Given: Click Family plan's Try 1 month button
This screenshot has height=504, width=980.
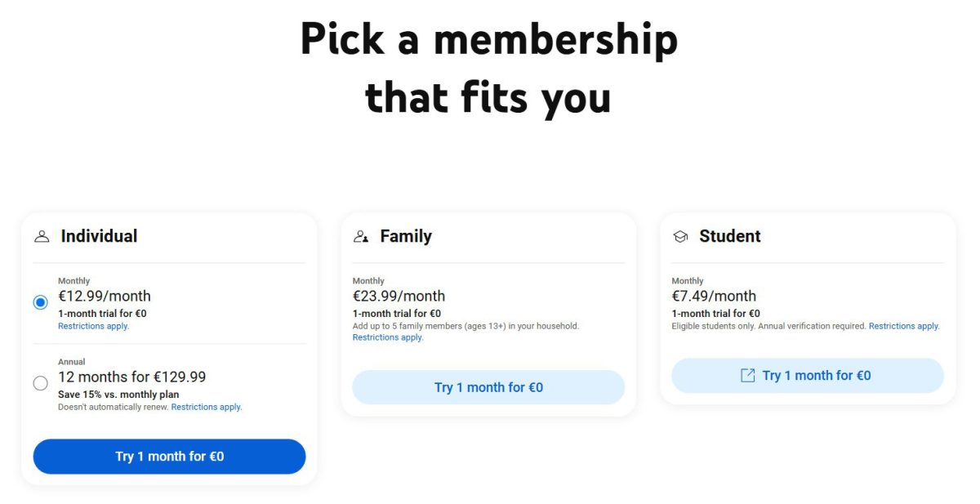Looking at the screenshot, I should pos(488,387).
